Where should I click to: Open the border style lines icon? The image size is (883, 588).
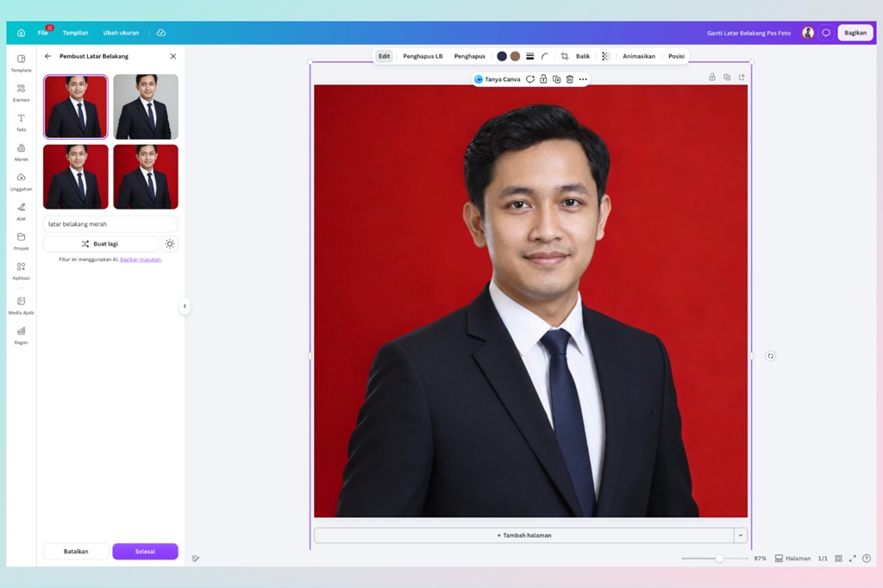click(x=530, y=56)
